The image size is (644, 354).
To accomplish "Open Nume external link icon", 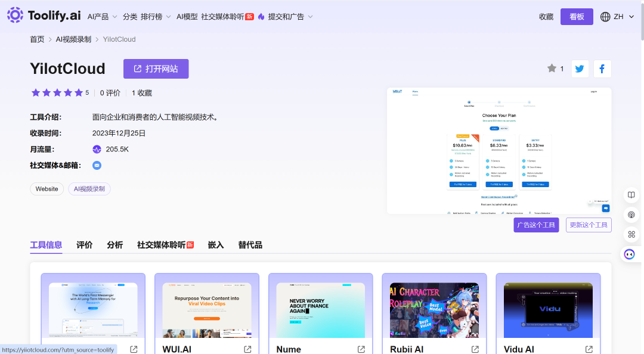I will click(x=361, y=349).
